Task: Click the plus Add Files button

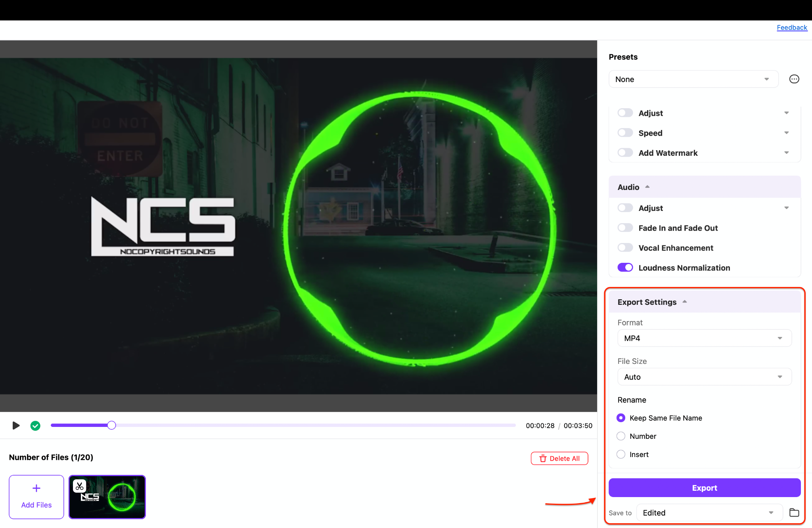Action: pyautogui.click(x=36, y=497)
